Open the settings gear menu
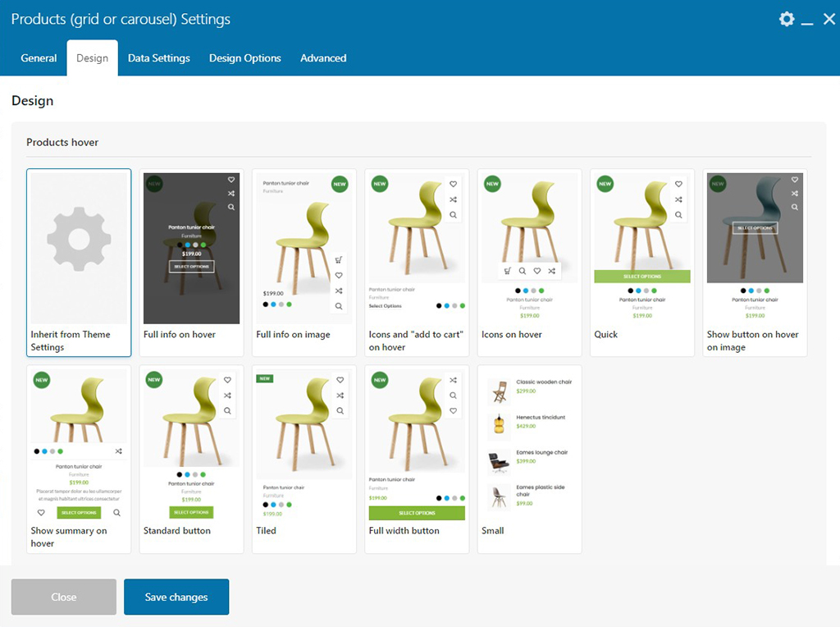Image resolution: width=840 pixels, height=627 pixels. [786, 19]
